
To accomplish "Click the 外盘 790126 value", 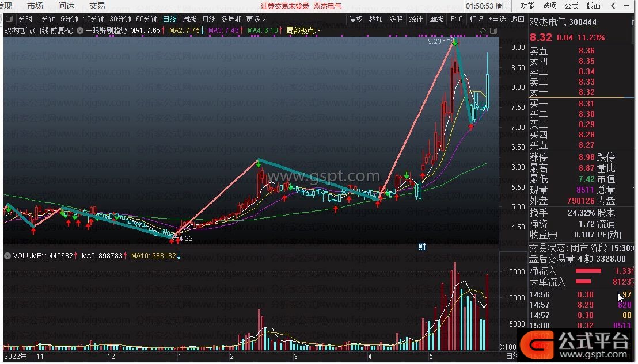I will pos(581,201).
